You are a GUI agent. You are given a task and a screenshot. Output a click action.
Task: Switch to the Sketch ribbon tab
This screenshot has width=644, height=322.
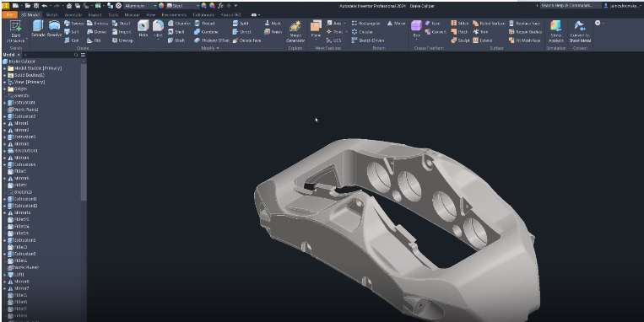coord(51,15)
